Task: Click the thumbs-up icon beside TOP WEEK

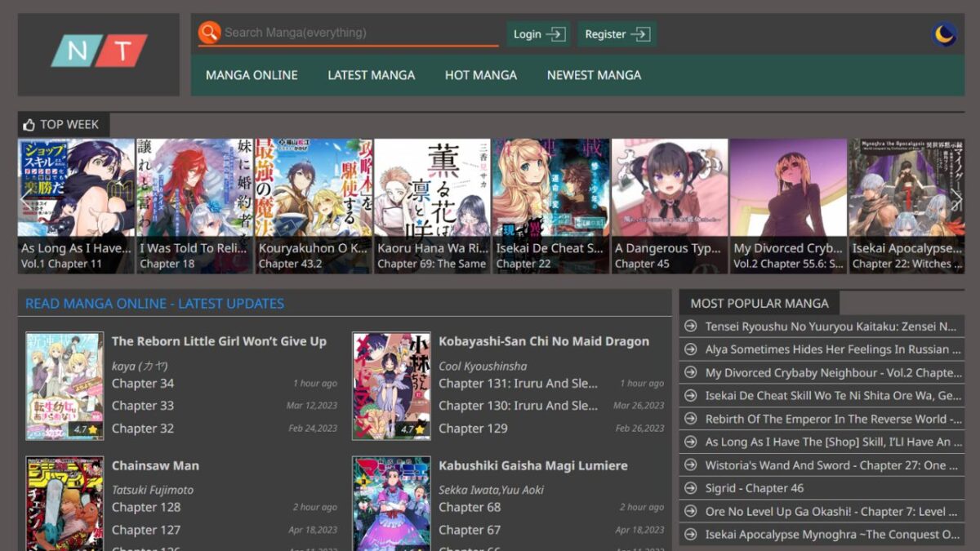Action: pyautogui.click(x=28, y=124)
